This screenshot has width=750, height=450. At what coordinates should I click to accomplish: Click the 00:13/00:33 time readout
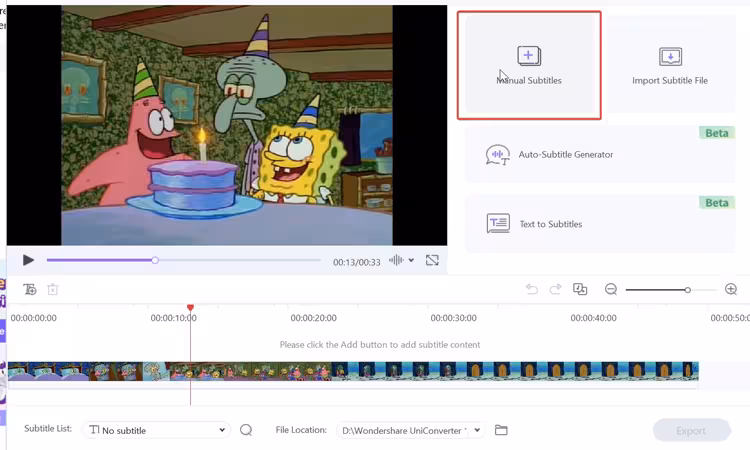pos(356,262)
